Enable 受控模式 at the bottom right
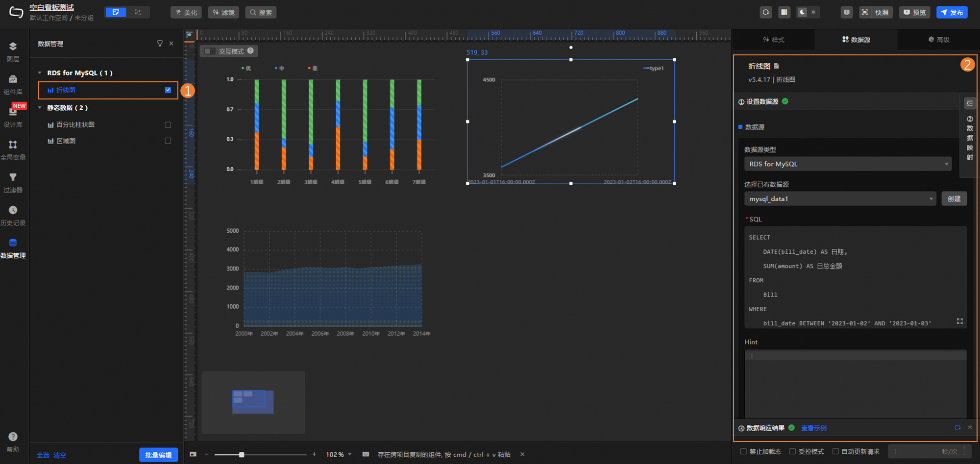The image size is (980, 464). click(792, 452)
